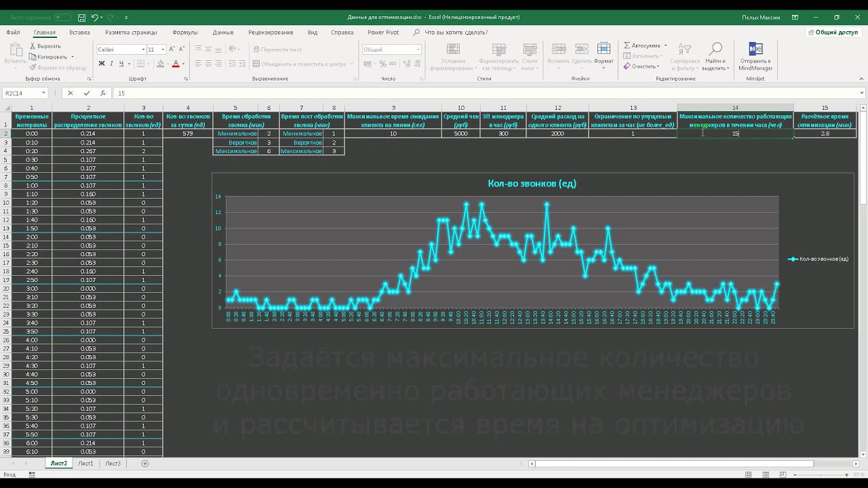Viewport: 868px width, 488px height.
Task: Switch to Page Layout view
Action: coord(764,475)
